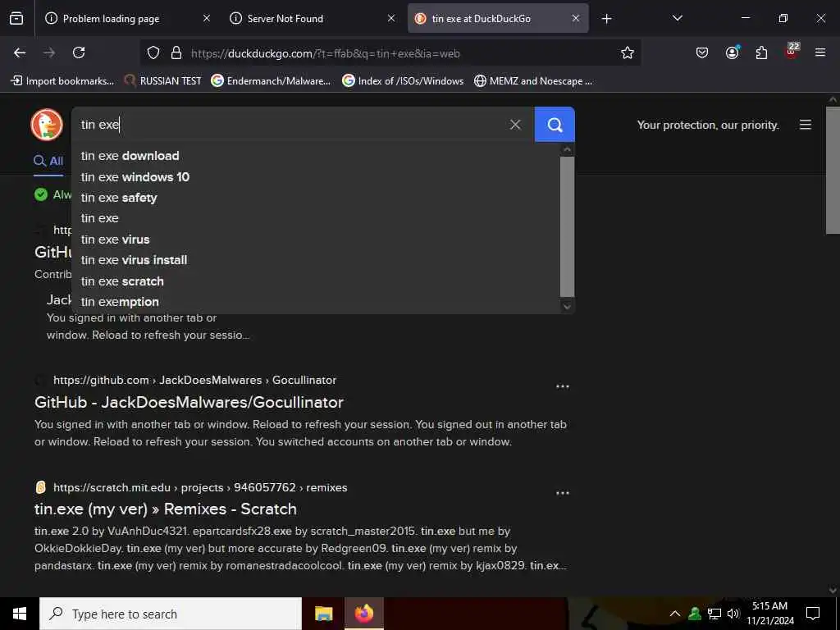Choose suggestion tin exemption
840x630 pixels.
pos(316,302)
